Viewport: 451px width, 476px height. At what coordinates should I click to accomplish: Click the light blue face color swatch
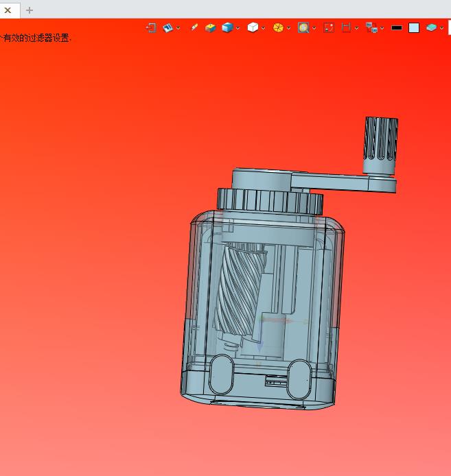[414, 28]
